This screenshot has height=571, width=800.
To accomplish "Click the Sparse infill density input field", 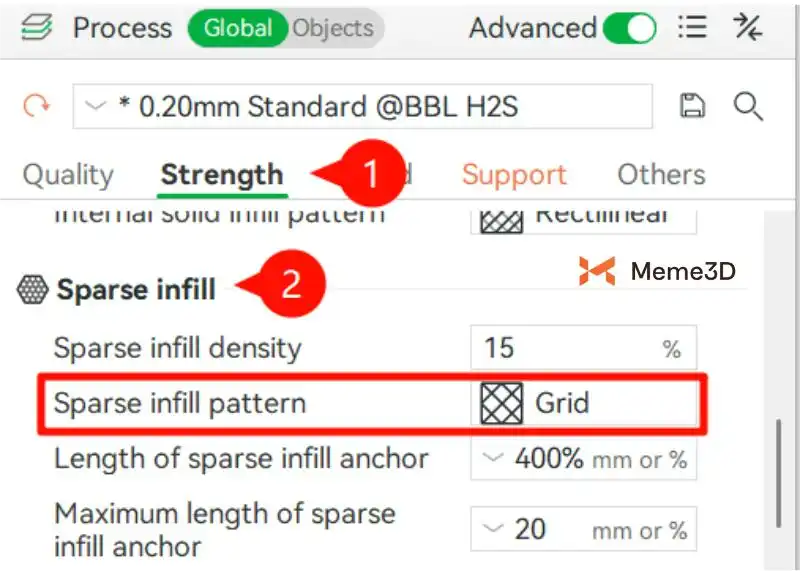I will (565, 348).
